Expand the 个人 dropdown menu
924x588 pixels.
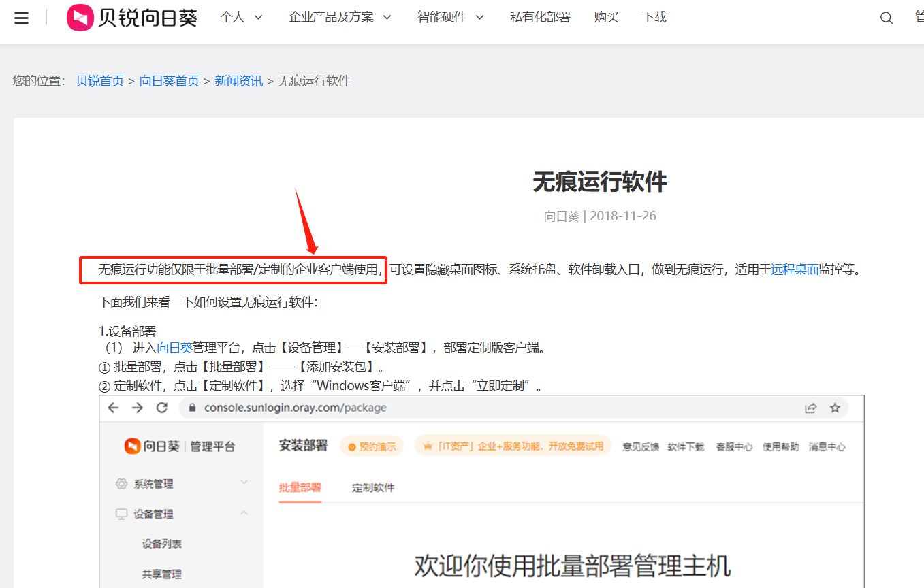point(241,18)
